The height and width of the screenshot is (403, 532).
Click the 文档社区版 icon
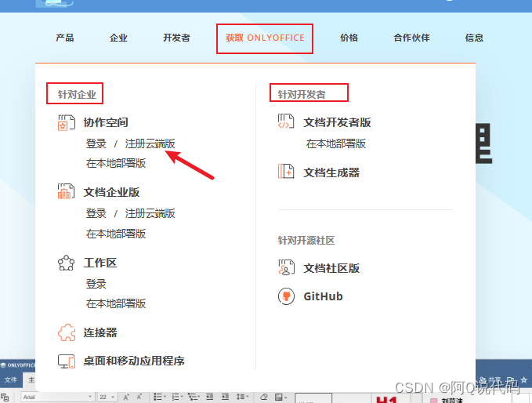[x=286, y=267]
